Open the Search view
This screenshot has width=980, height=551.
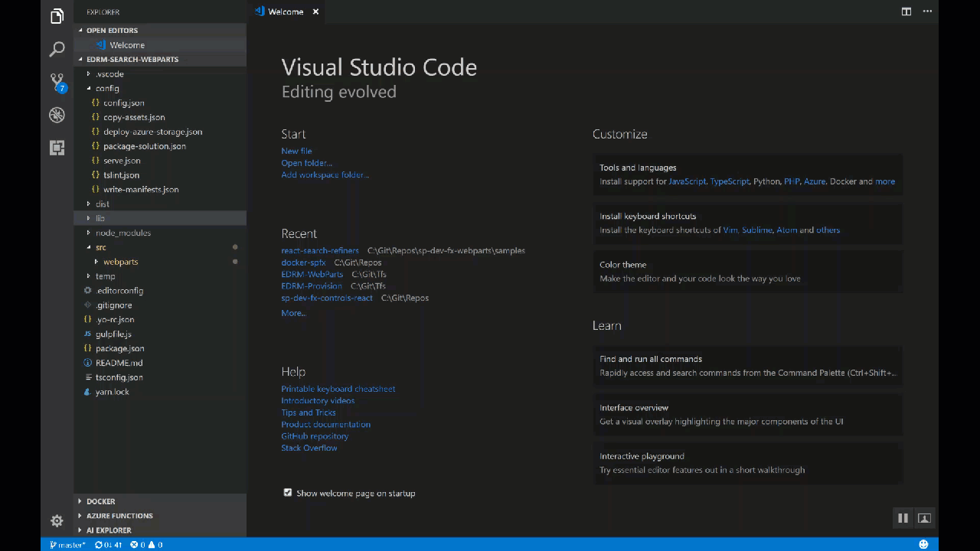(x=57, y=48)
